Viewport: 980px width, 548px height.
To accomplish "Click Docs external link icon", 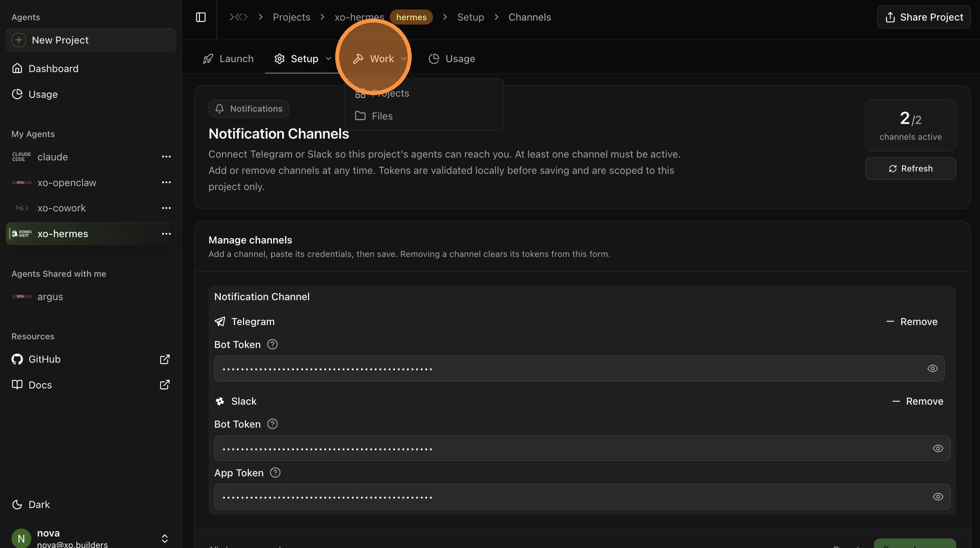I will point(165,385).
